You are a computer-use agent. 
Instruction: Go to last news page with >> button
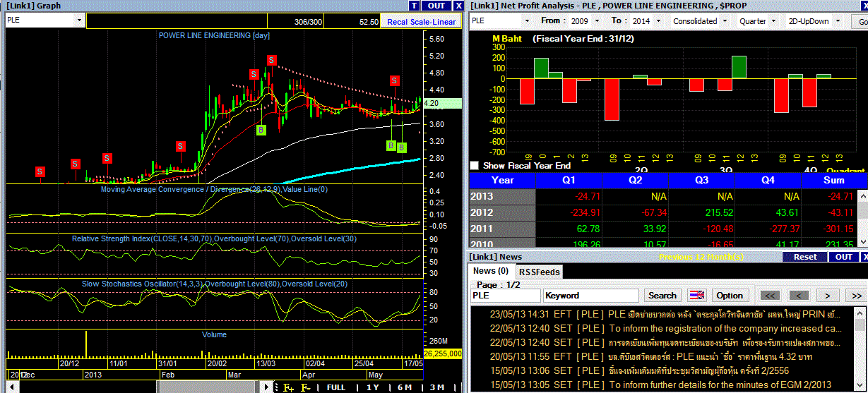click(855, 296)
